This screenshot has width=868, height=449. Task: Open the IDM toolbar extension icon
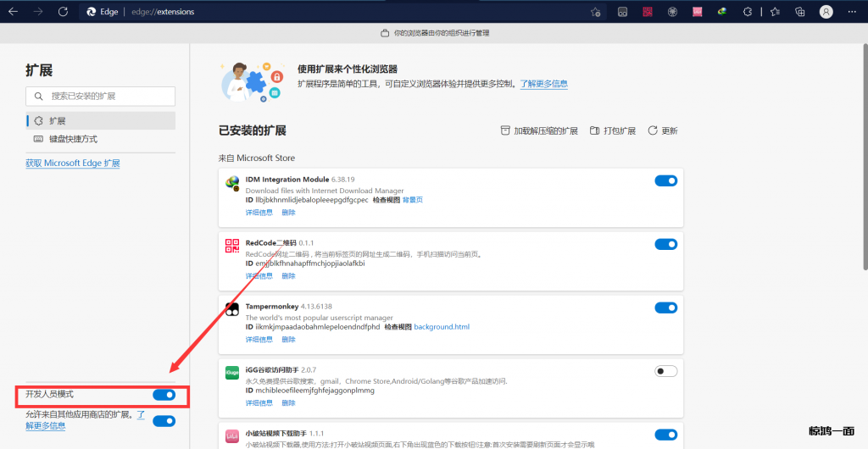click(x=722, y=12)
